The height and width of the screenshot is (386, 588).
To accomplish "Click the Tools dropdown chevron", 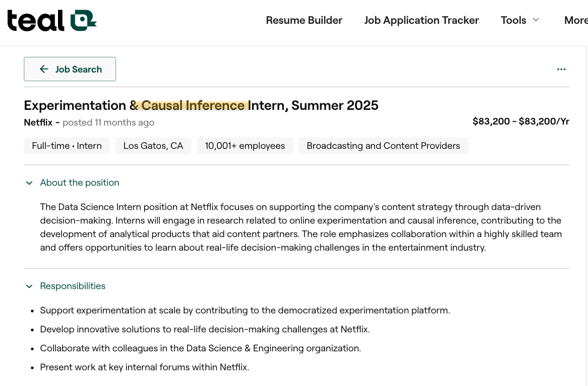I will click(x=536, y=20).
